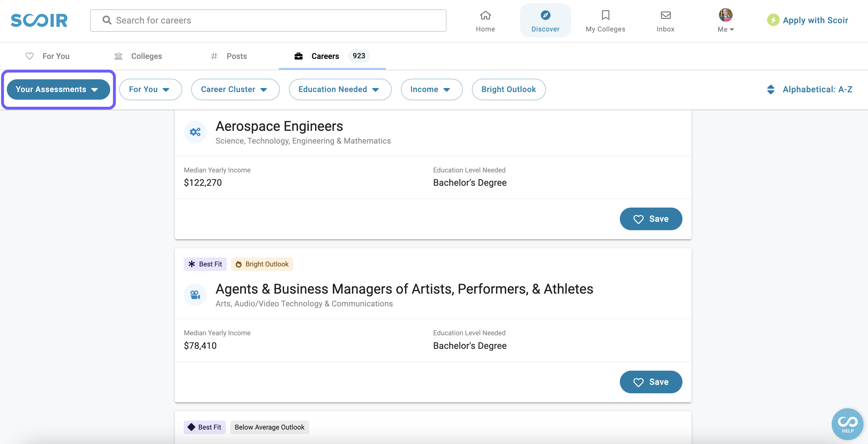Open My Colleges
The height and width of the screenshot is (444, 868).
pyautogui.click(x=605, y=21)
